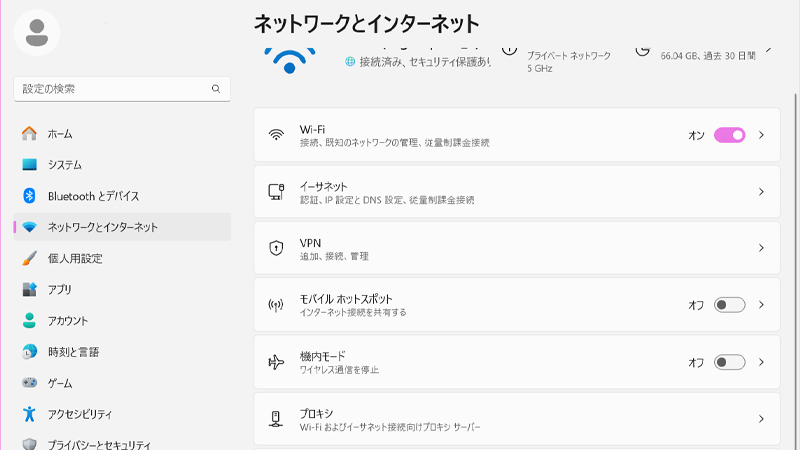Expand the Wi-Fi row chevron
Image resolution: width=800 pixels, height=450 pixels.
(x=761, y=135)
